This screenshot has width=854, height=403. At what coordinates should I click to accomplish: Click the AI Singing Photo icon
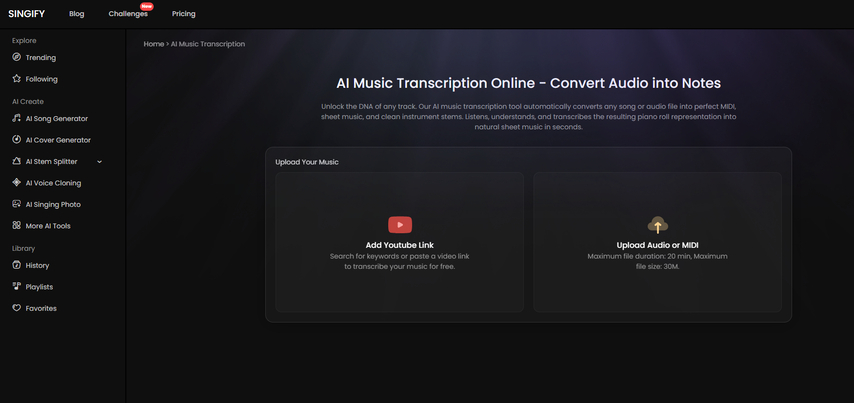(16, 204)
